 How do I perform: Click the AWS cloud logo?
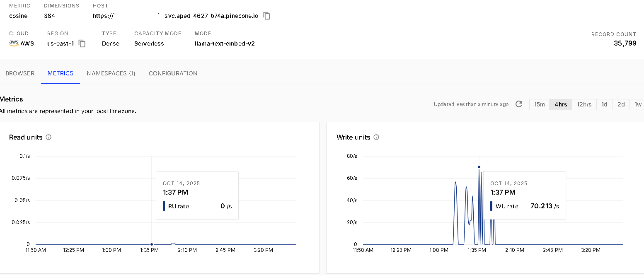tap(14, 43)
